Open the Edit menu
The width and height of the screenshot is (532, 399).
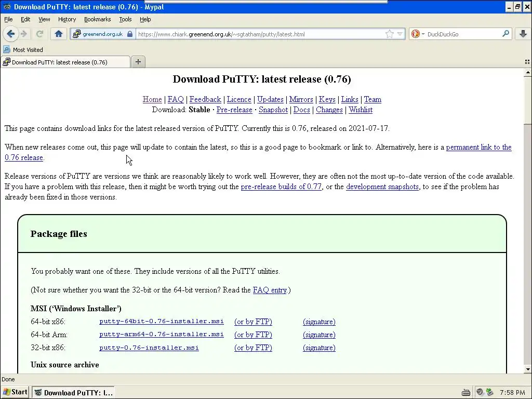25,19
